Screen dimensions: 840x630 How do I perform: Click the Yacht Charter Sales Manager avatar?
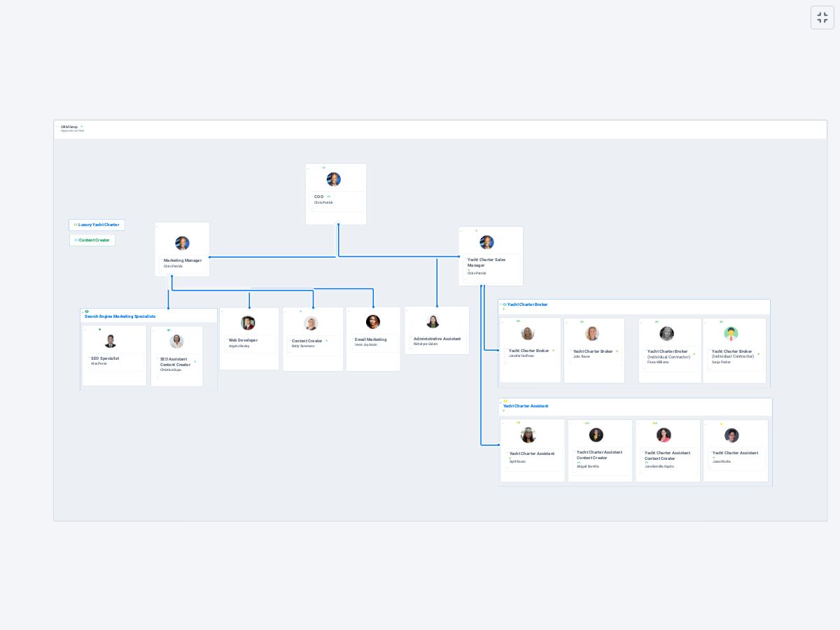coord(486,242)
